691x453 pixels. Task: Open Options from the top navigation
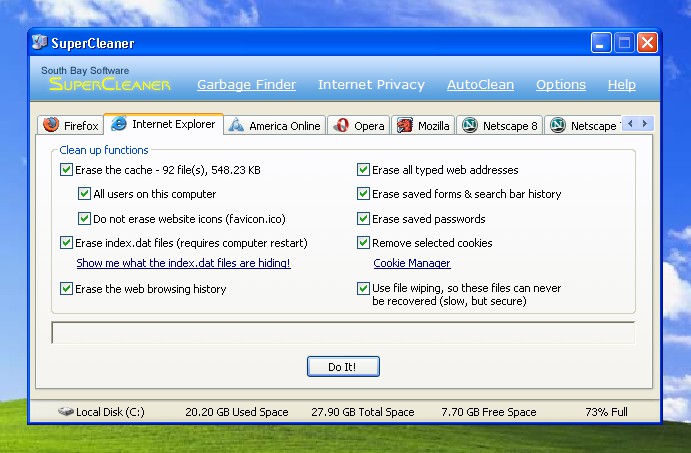pos(561,84)
